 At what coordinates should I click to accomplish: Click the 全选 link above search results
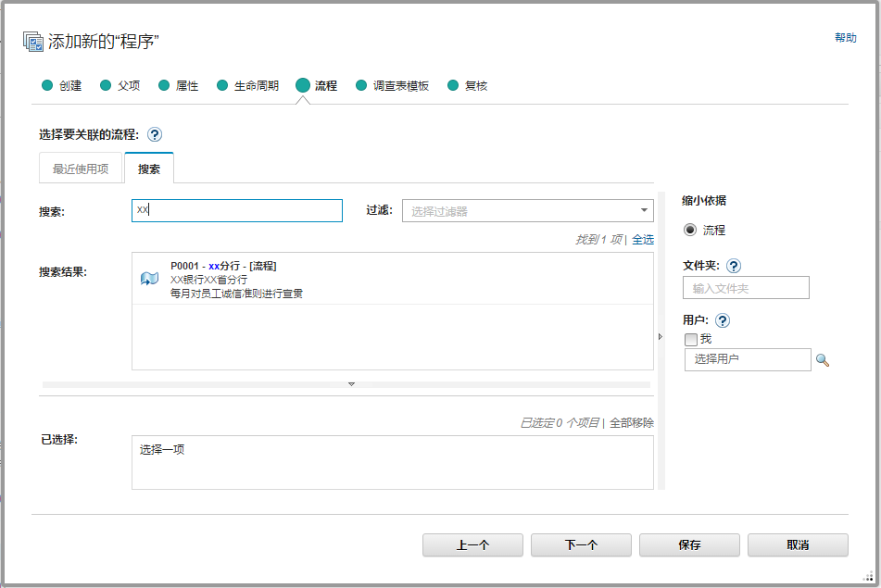(644, 239)
